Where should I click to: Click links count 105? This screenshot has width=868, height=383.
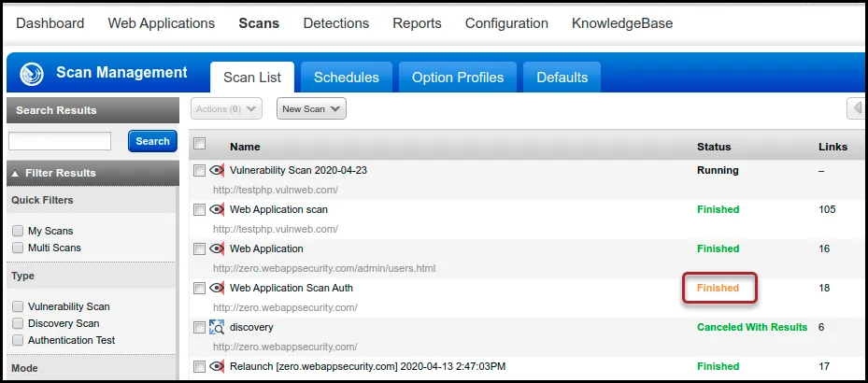(827, 210)
